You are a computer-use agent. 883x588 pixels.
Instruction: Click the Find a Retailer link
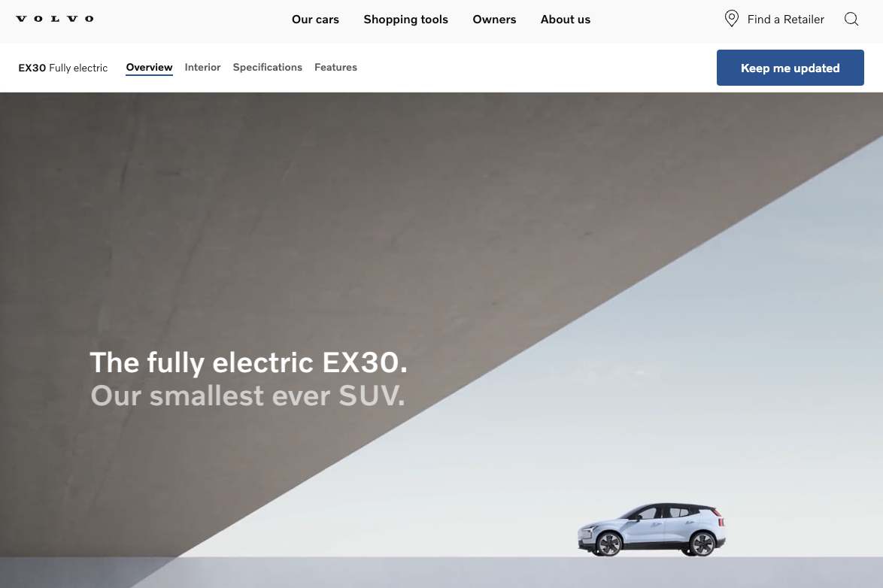coord(784,19)
